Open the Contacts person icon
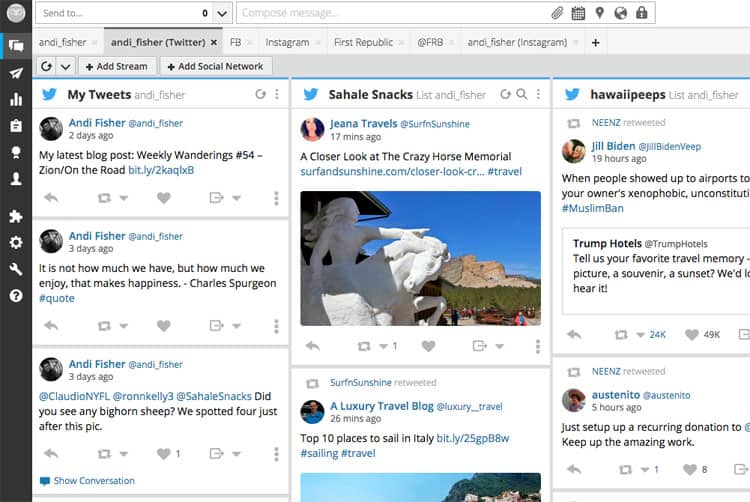This screenshot has height=502, width=750. tap(16, 179)
